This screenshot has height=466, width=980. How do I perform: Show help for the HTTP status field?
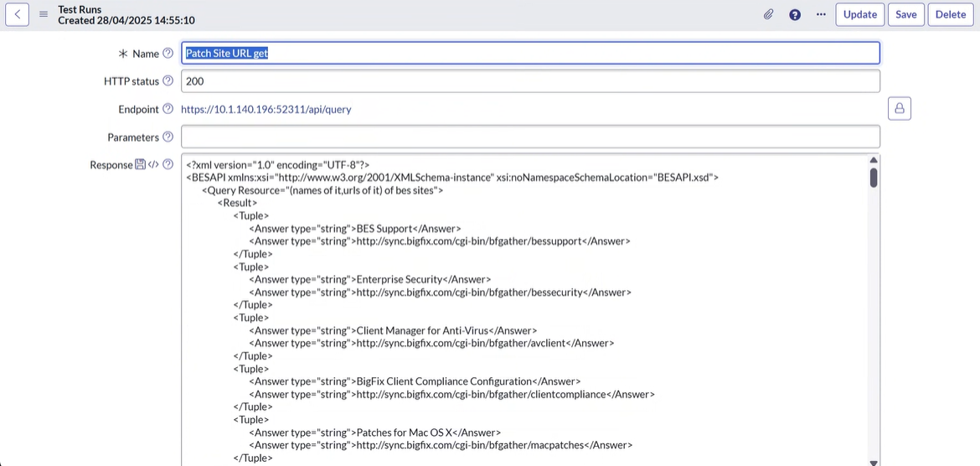tap(168, 81)
